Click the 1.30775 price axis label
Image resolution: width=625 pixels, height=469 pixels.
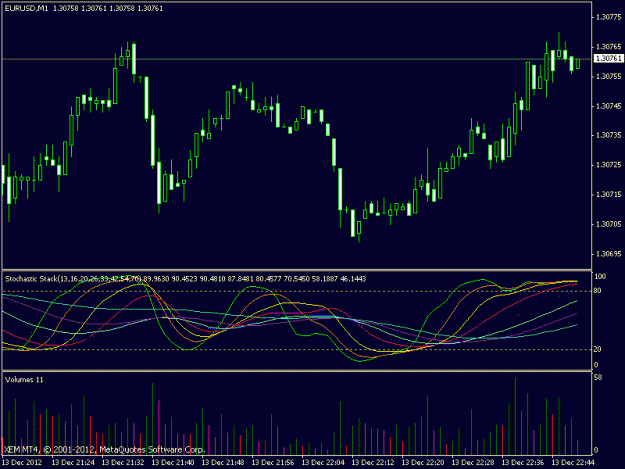(608, 17)
